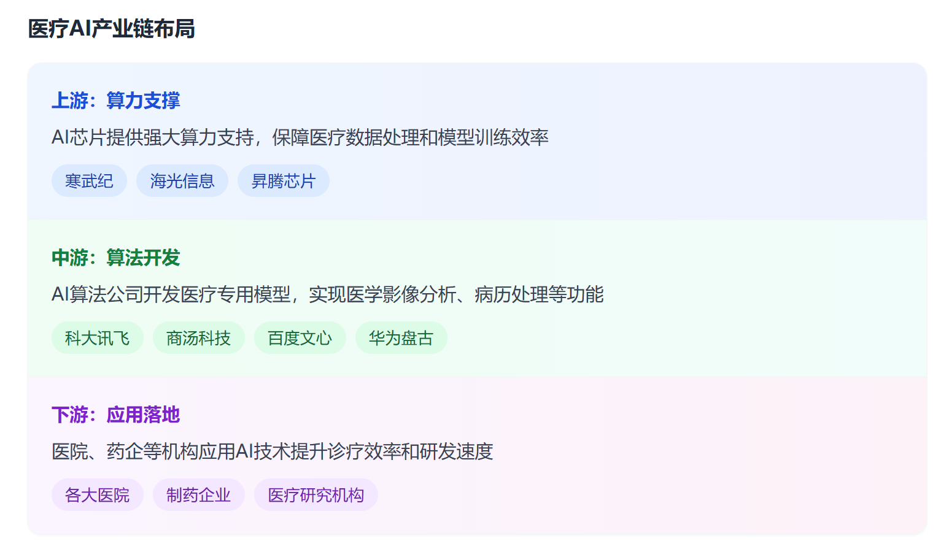The width and height of the screenshot is (949, 560).
Task: Click the 下游：应用落地 heading
Action: [x=115, y=415]
